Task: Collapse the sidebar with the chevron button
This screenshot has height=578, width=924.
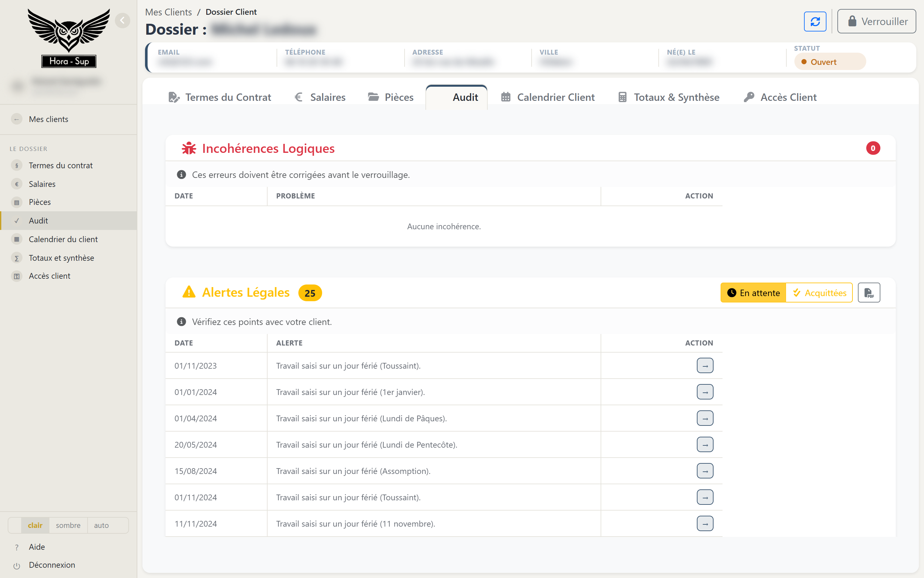Action: [122, 20]
